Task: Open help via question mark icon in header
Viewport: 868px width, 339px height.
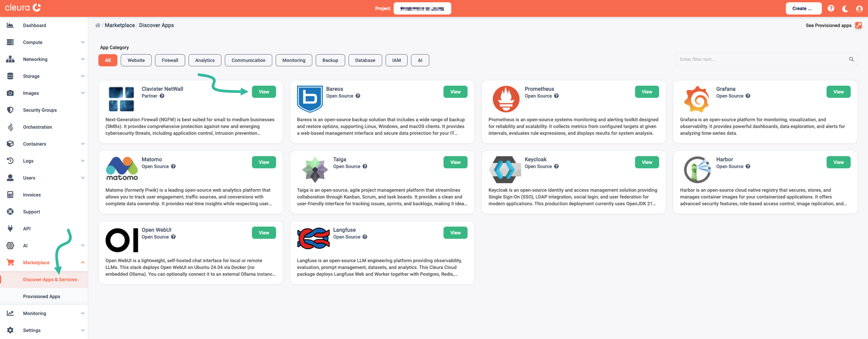Action: click(831, 8)
